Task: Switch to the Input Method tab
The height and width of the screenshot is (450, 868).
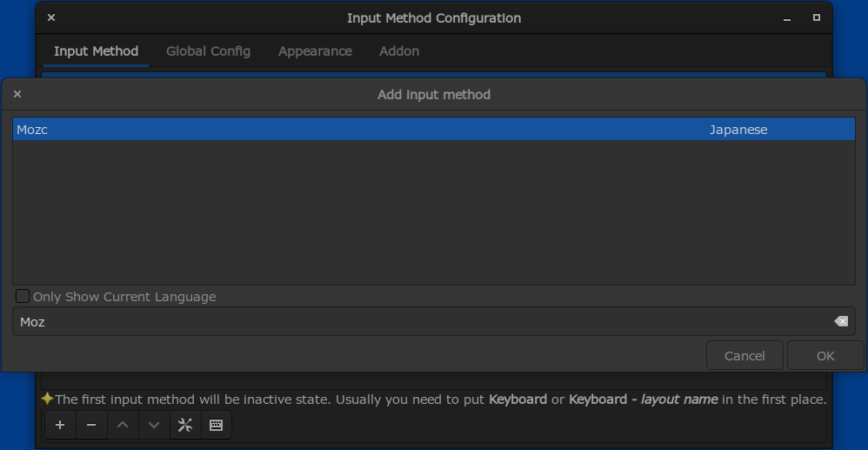Action: click(x=96, y=51)
